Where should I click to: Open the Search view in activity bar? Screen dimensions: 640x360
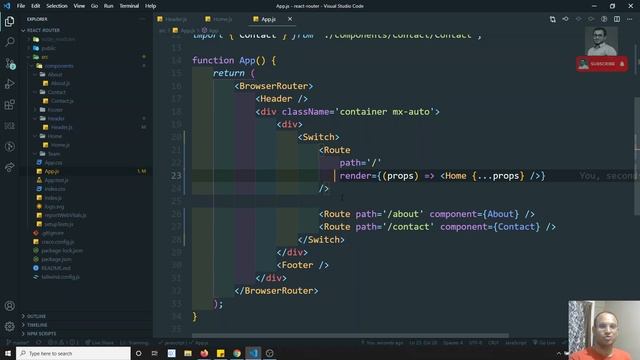point(9,42)
